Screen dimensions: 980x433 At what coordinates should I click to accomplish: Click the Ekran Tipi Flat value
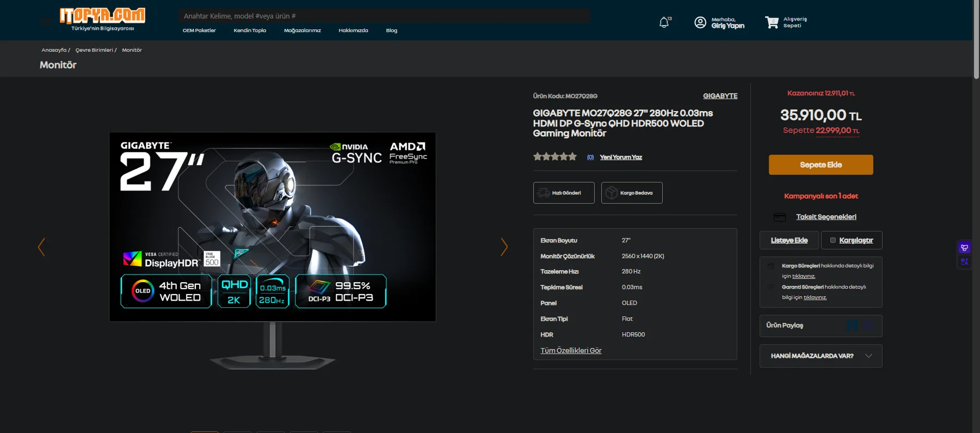pyautogui.click(x=627, y=319)
